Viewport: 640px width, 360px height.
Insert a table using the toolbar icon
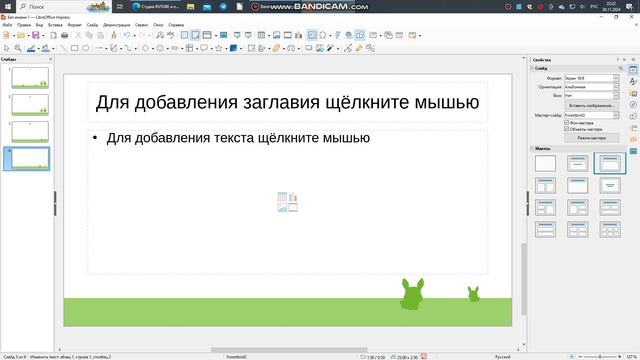261,36
